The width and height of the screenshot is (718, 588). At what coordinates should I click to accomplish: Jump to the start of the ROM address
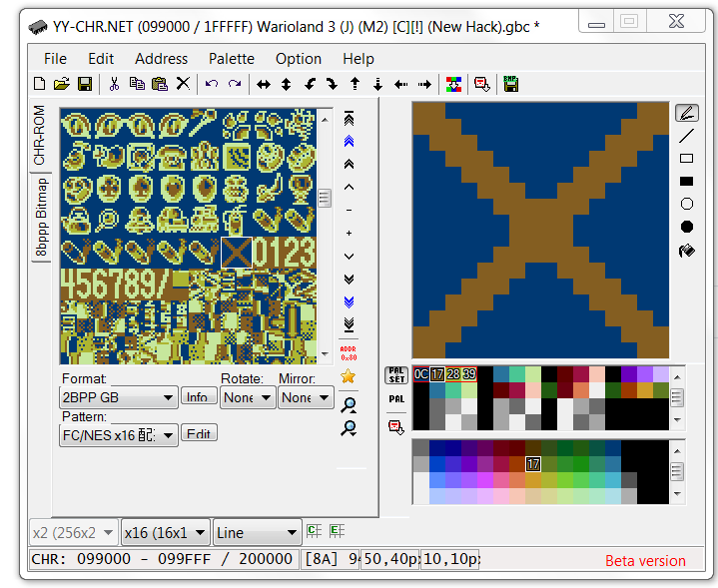click(349, 118)
